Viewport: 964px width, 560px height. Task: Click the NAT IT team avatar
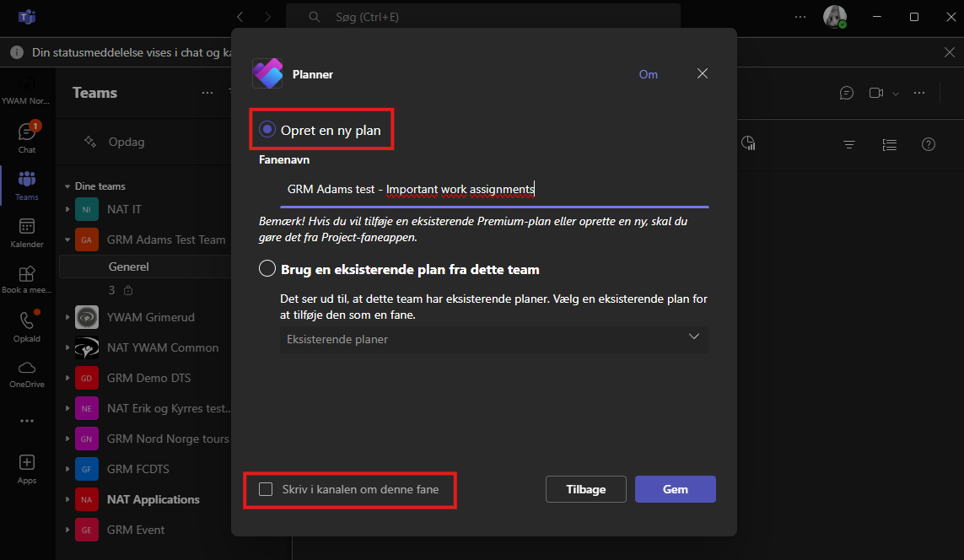point(87,210)
